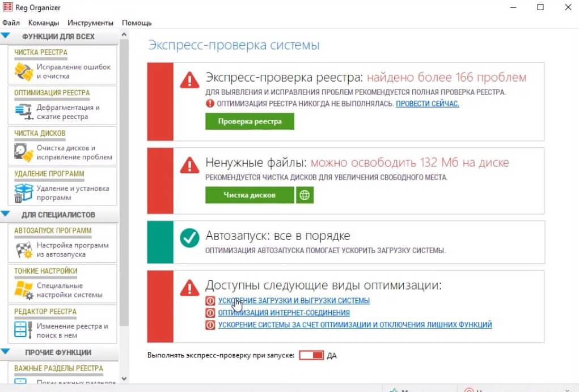The image size is (579, 392).
Task: Click the uninstall programs box icon
Action: point(24,193)
